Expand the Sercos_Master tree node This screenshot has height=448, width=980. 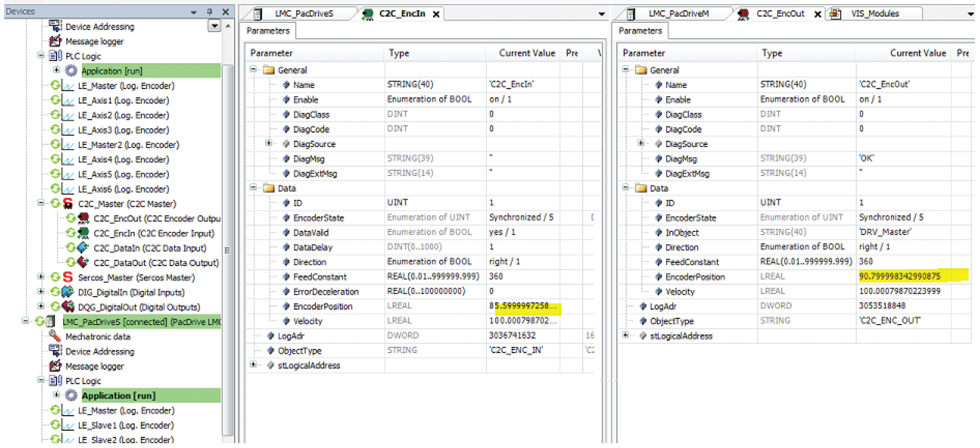41,277
